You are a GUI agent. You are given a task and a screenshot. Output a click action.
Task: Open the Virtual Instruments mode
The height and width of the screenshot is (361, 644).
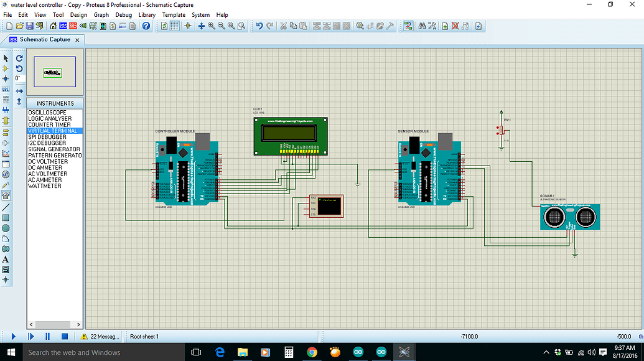6,194
